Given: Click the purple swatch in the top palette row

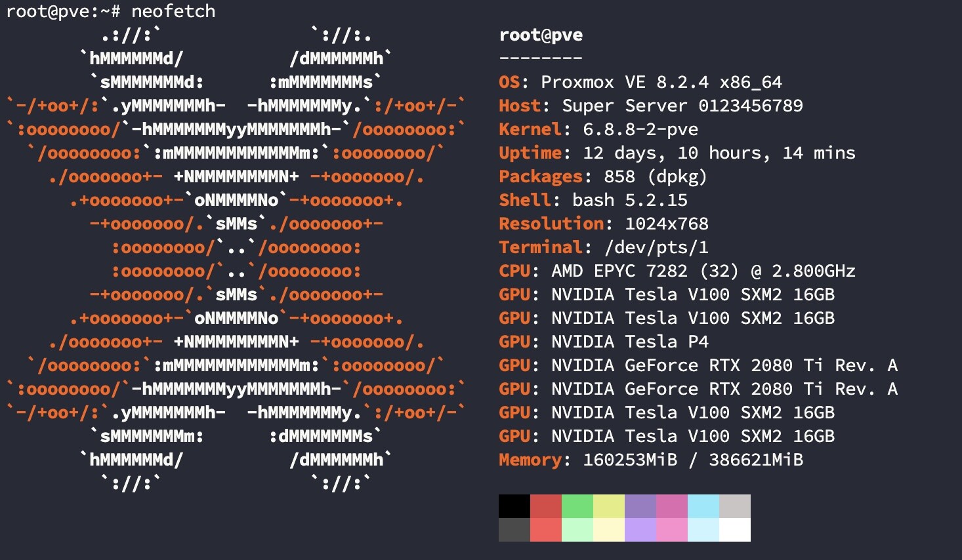Looking at the screenshot, I should pyautogui.click(x=640, y=506).
